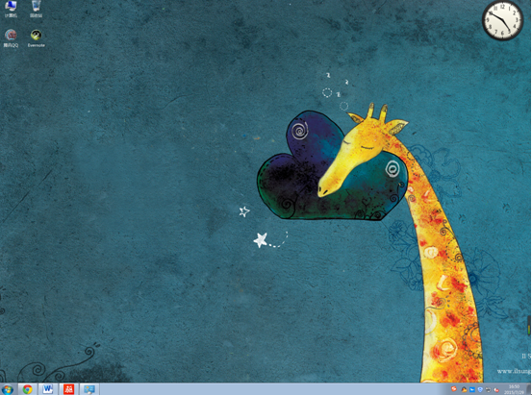This screenshot has height=395, width=532.
Task: Launch Tencent QQ desktop shortcut
Action: coord(11,38)
